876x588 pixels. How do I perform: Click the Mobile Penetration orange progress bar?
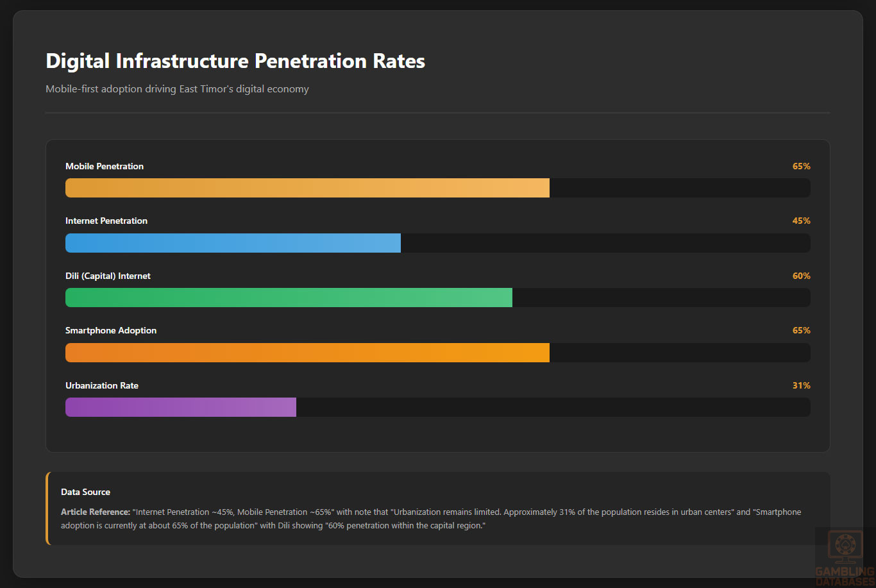click(x=307, y=188)
